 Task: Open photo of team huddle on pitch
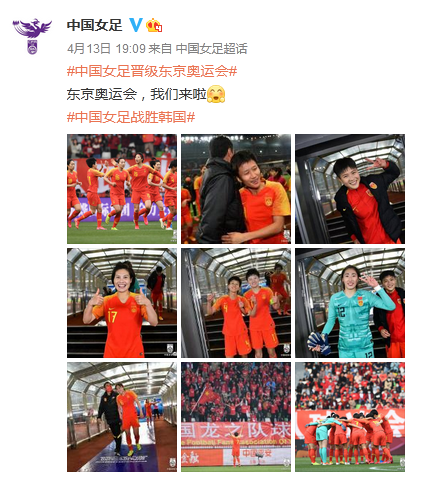tap(350, 417)
